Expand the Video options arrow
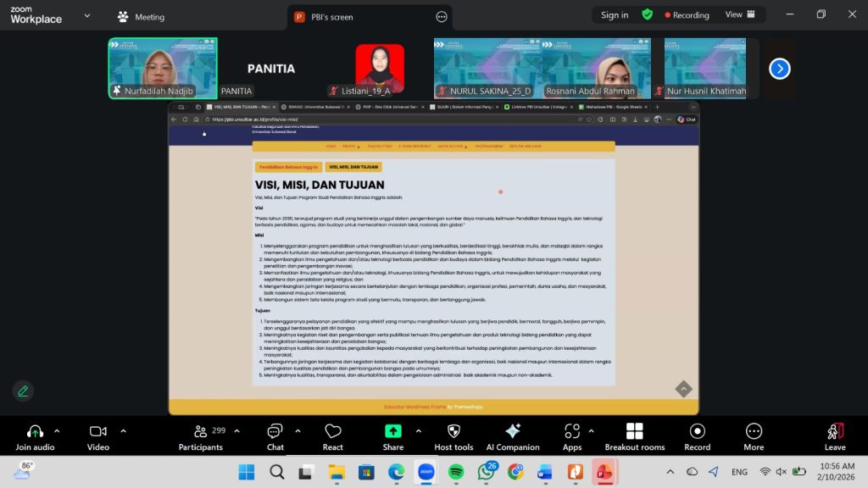 pos(123,430)
